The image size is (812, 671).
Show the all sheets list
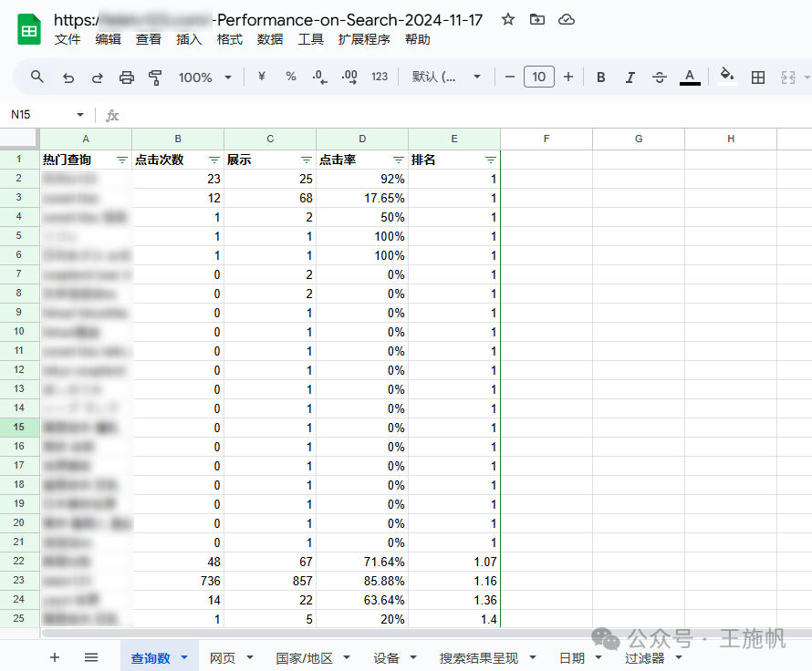(91, 657)
